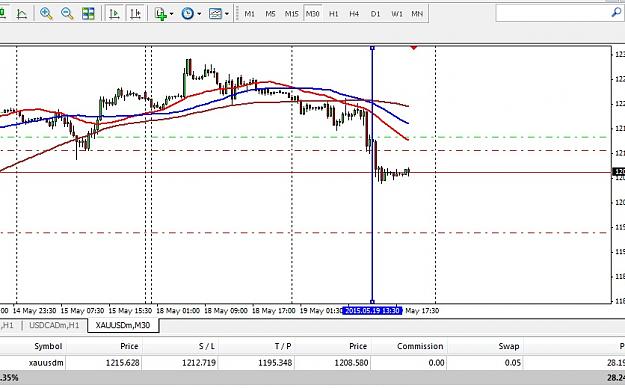Switch to M15 timeframe
Viewport: 625px width, 388px height.
[x=291, y=14]
